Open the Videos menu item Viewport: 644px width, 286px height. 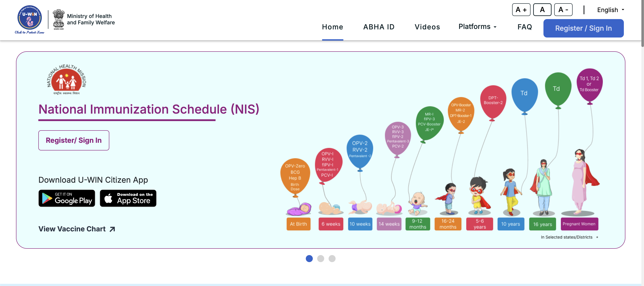[427, 27]
